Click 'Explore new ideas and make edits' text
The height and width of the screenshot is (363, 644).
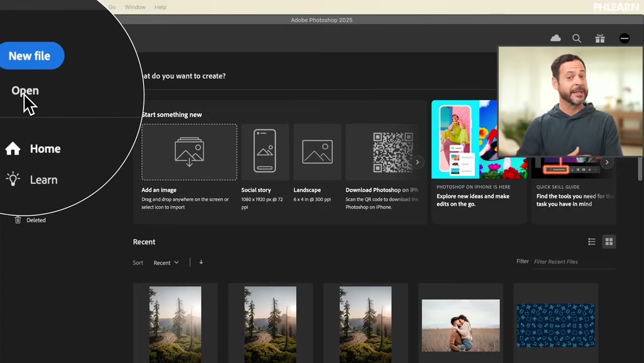[x=473, y=200]
